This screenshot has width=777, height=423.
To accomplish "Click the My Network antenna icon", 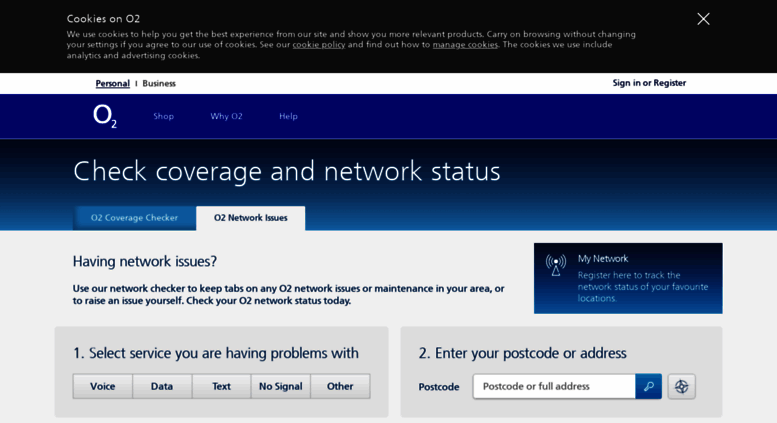I will click(555, 265).
